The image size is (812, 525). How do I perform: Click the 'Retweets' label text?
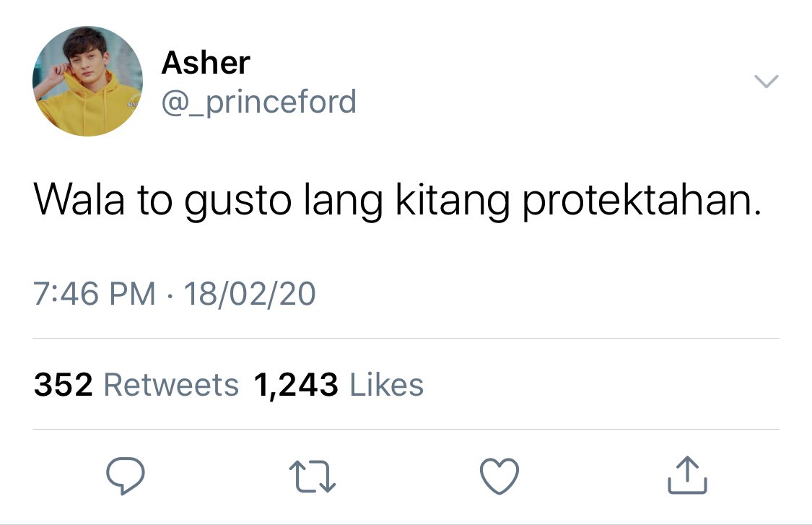tap(171, 385)
